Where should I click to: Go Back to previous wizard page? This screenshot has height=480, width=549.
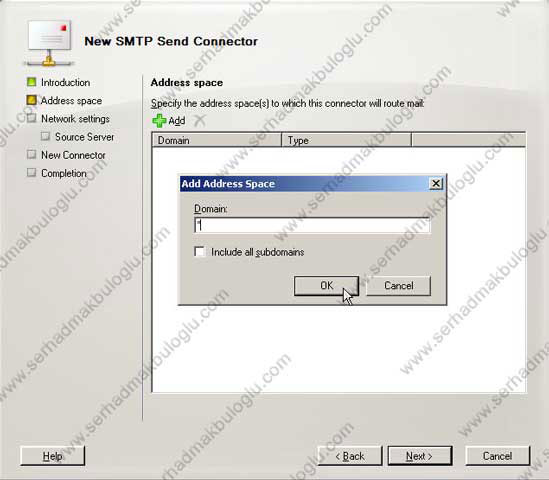tap(350, 456)
